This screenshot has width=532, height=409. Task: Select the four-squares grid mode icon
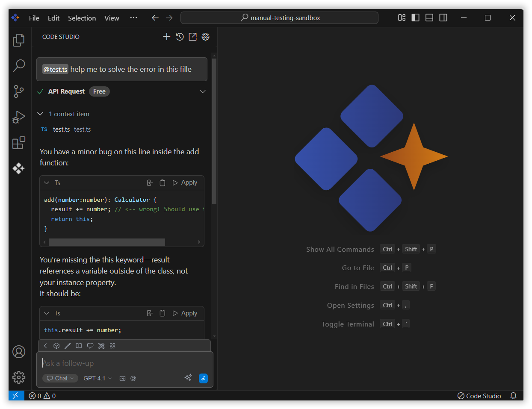pos(112,346)
